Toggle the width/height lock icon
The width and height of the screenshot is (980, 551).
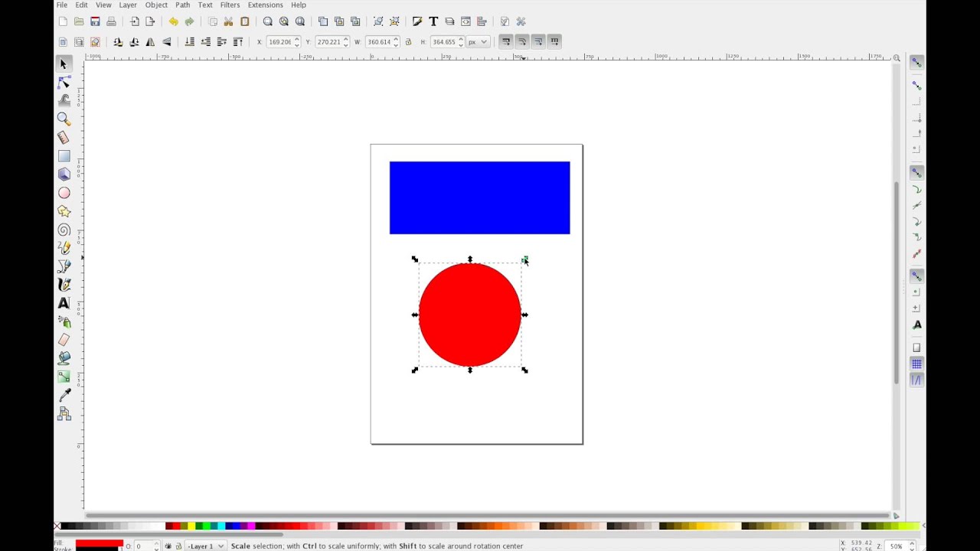[x=408, y=42]
